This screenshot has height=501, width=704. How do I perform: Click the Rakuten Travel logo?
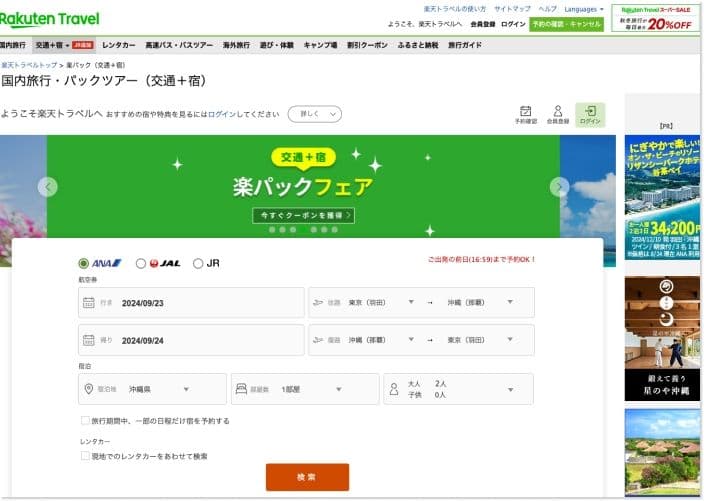[50, 19]
